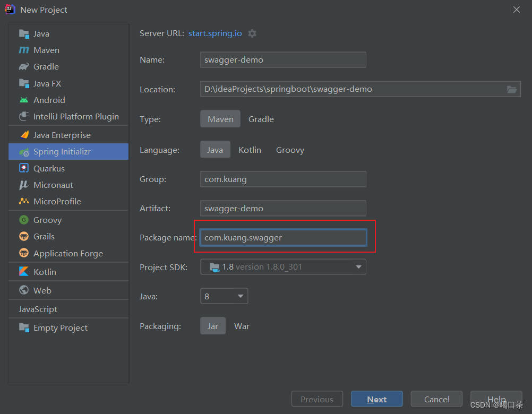Click the Artifact input field
The height and width of the screenshot is (414, 532).
click(x=284, y=208)
